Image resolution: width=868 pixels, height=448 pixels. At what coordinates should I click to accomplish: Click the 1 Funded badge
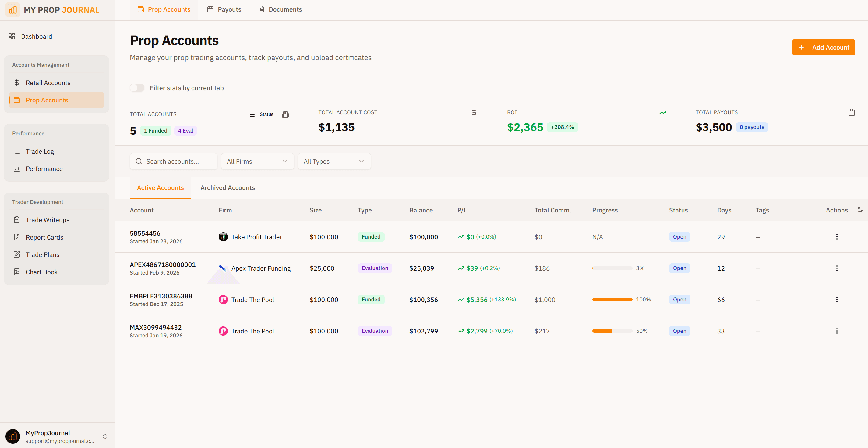pos(156,131)
